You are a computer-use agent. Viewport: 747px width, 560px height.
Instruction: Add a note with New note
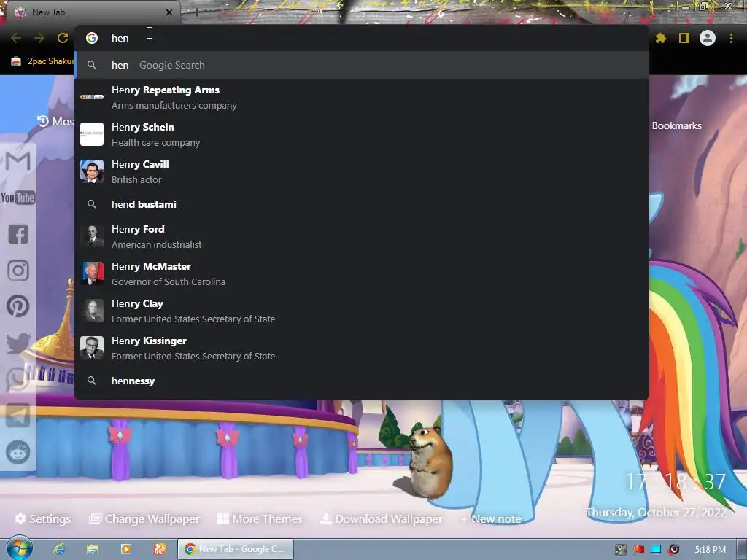[x=491, y=518]
